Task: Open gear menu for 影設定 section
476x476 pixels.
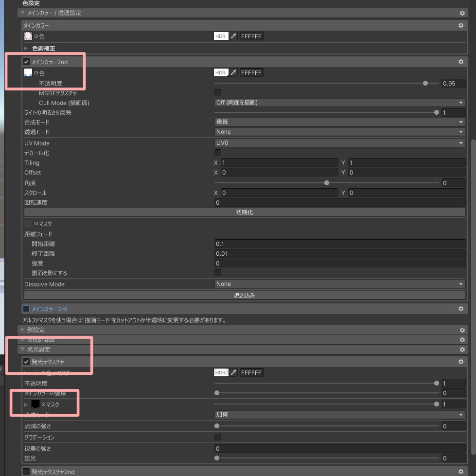Action: click(462, 330)
